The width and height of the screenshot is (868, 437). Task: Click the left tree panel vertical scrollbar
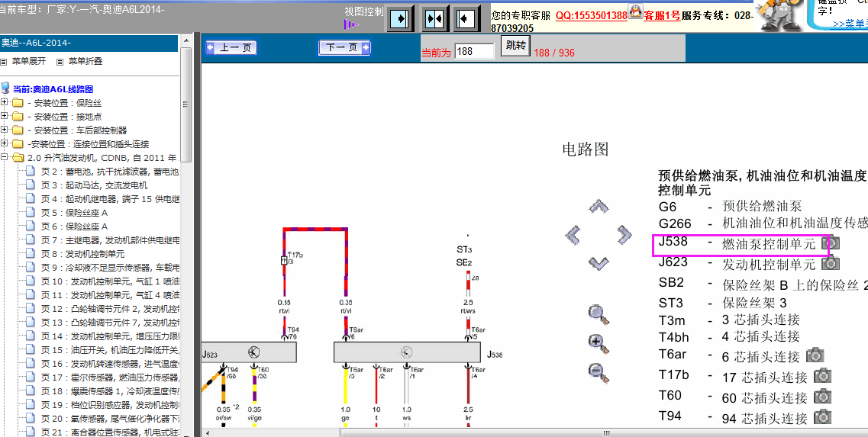(186, 105)
